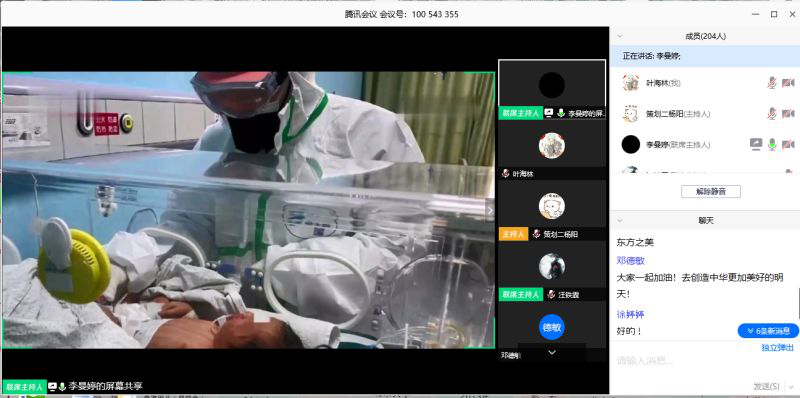
Task: Click the 发送(S) send button
Action: [766, 386]
